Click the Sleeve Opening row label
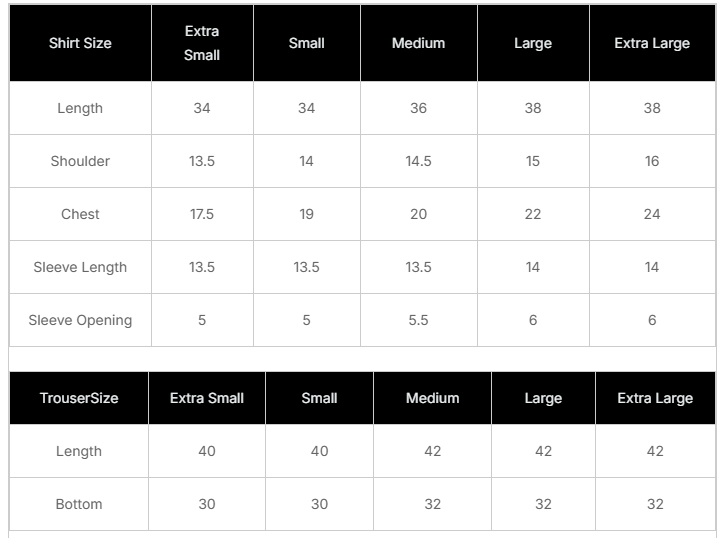This screenshot has height=538, width=725. point(80,320)
